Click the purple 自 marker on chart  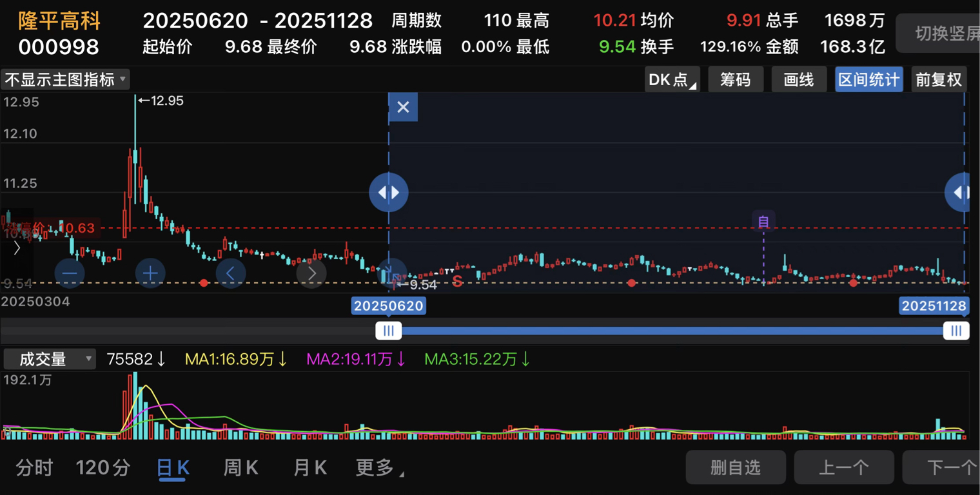[x=764, y=222]
